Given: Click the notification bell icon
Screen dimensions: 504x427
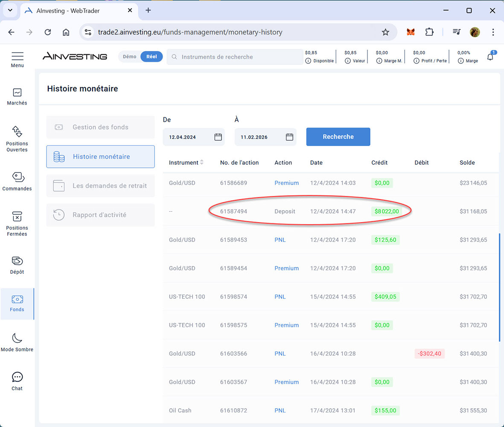Looking at the screenshot, I should [490, 57].
